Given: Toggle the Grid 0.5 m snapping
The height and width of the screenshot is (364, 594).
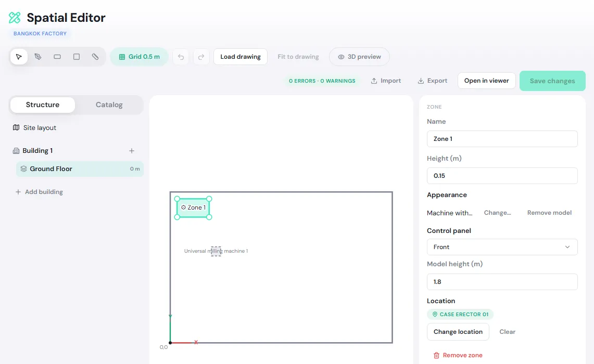Looking at the screenshot, I should click(x=140, y=57).
